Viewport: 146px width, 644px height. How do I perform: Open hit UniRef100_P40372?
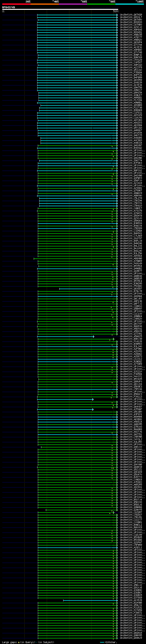pyautogui.click(x=131, y=377)
